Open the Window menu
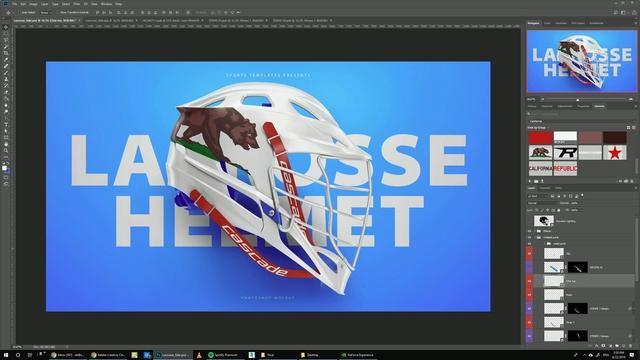 click(106, 4)
